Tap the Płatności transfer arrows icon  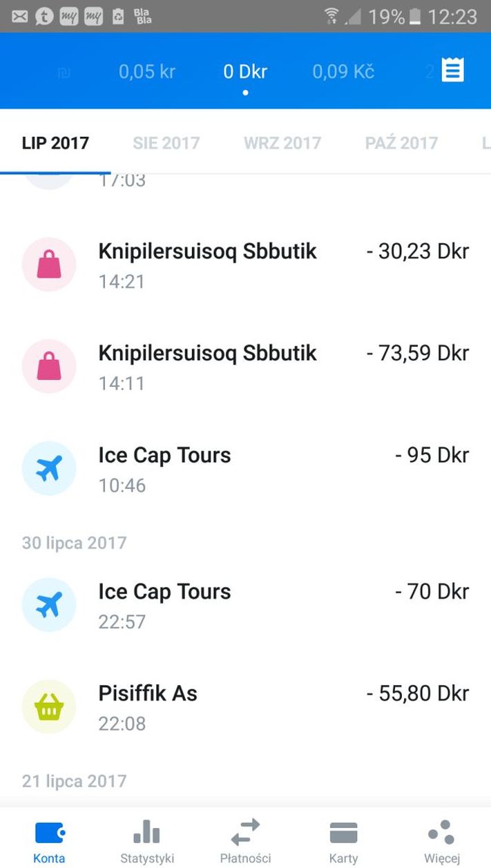pos(245,832)
